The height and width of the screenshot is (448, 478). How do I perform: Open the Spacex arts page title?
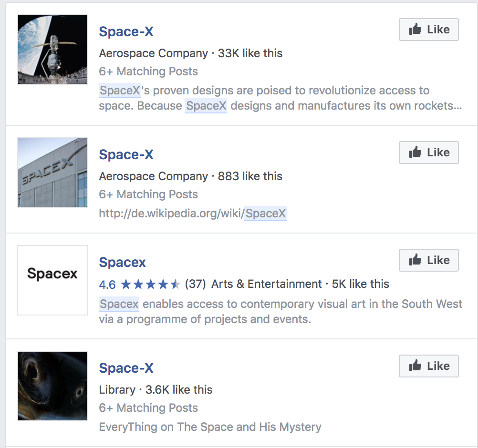click(122, 262)
